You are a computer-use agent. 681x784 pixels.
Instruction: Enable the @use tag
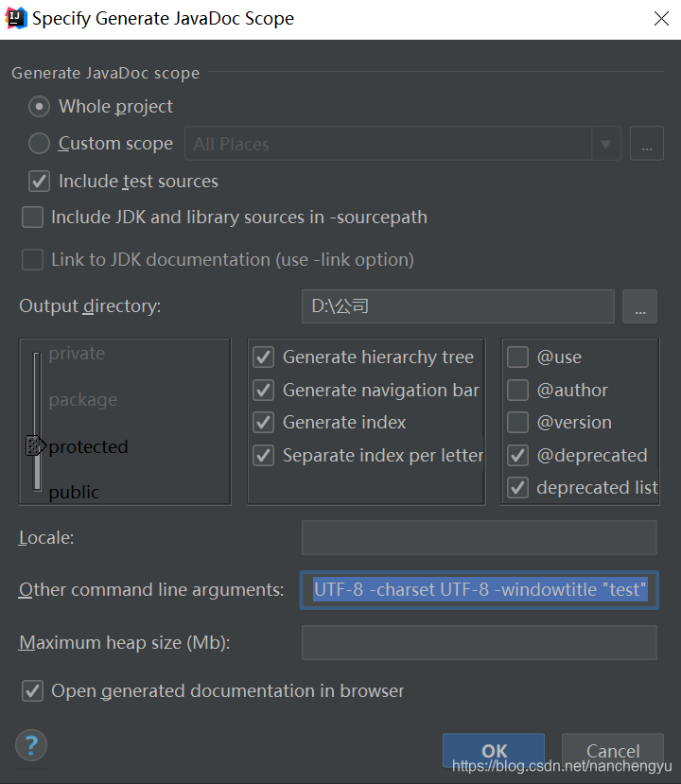point(517,357)
